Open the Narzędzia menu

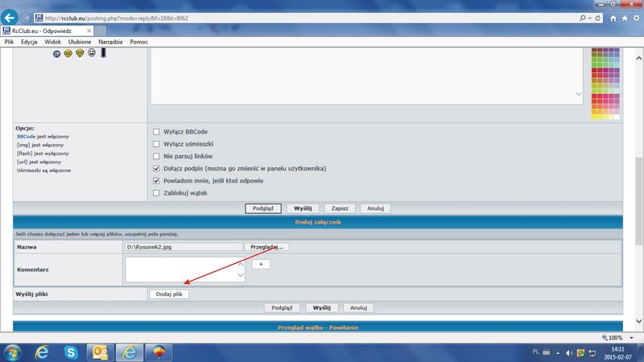[x=110, y=42]
